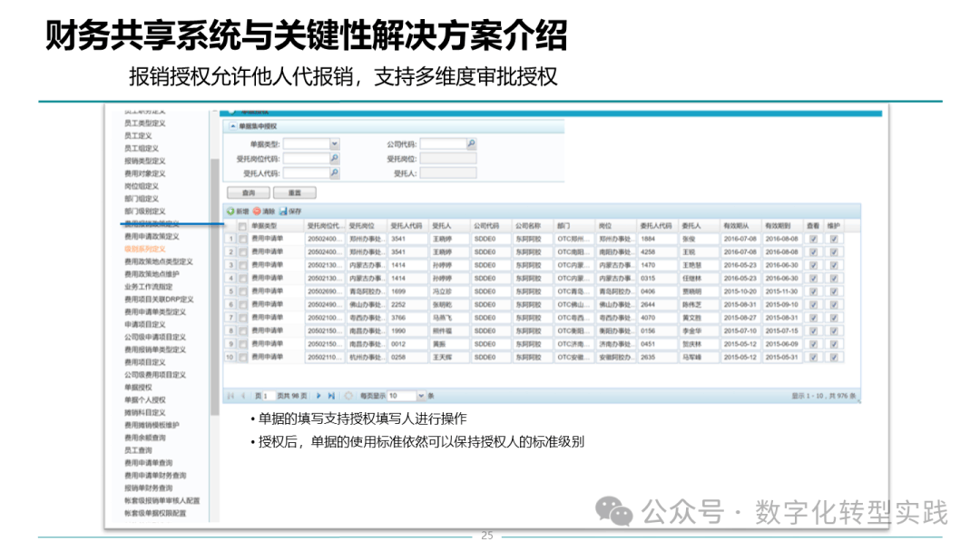This screenshot has height=552, width=980.
Task: Open highlighted 级别系列定义 in sidebar
Action: tap(145, 249)
